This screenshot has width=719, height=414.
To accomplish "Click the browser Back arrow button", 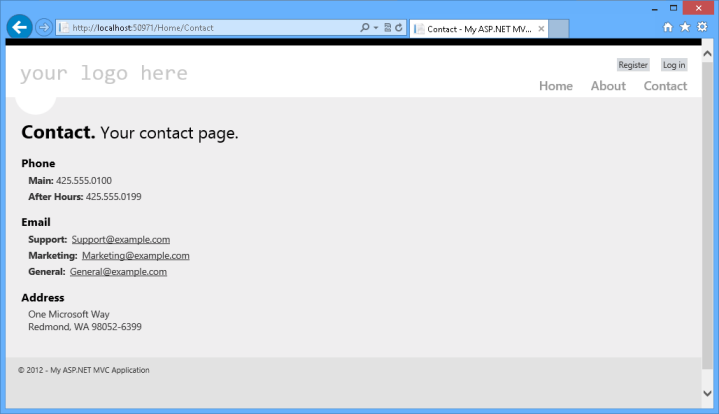I will (19, 27).
